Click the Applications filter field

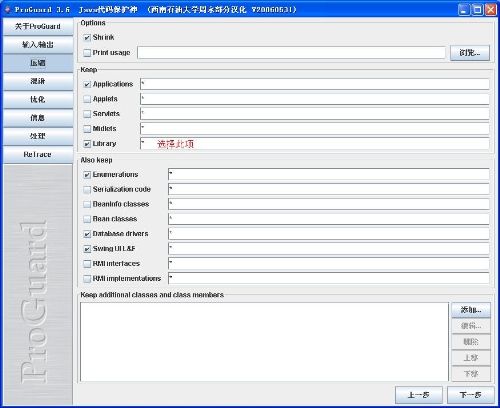coord(315,84)
